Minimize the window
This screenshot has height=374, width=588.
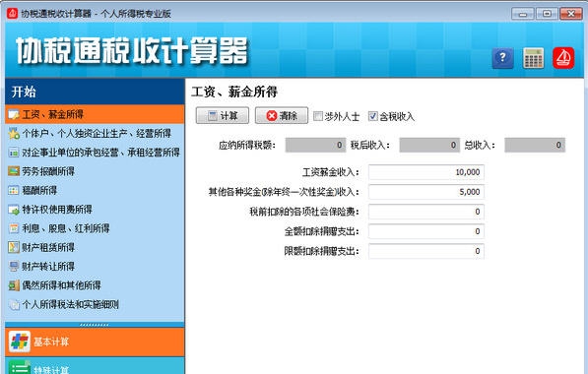(523, 14)
